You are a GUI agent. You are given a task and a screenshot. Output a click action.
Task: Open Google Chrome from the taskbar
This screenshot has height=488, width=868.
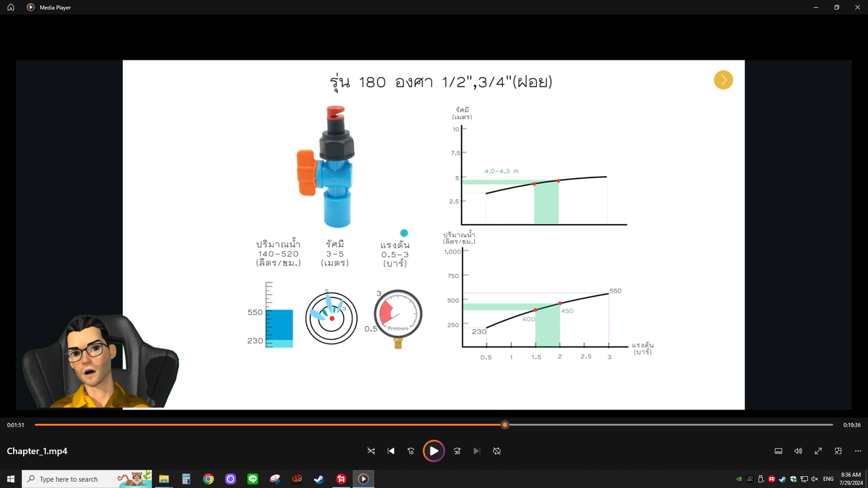click(209, 479)
